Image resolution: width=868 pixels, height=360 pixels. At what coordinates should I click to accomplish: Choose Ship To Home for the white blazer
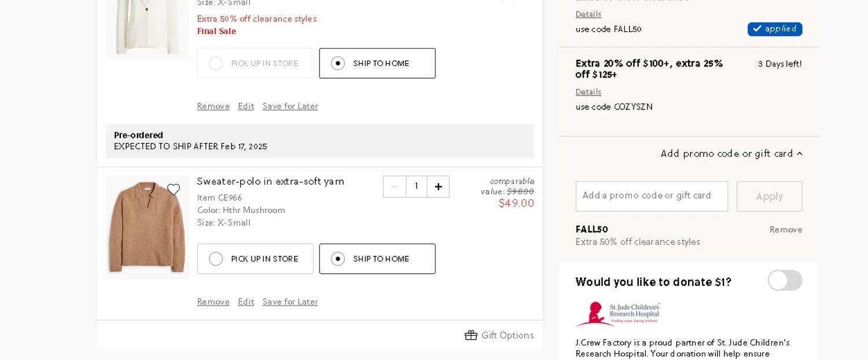click(x=377, y=64)
